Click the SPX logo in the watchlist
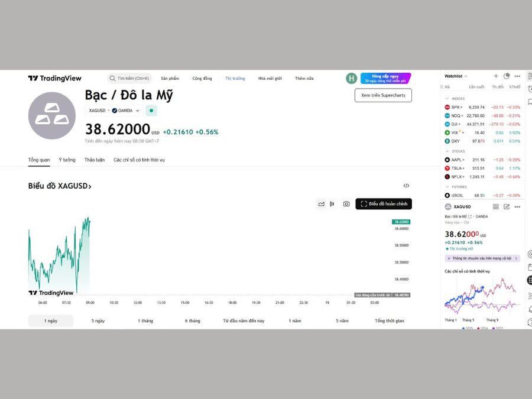The width and height of the screenshot is (532, 399). (447, 107)
